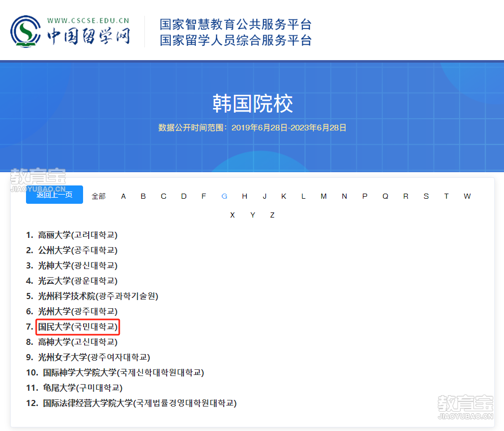The height and width of the screenshot is (431, 504).
Task: Open 光云大学(광운대학교) entry
Action: [x=78, y=281]
